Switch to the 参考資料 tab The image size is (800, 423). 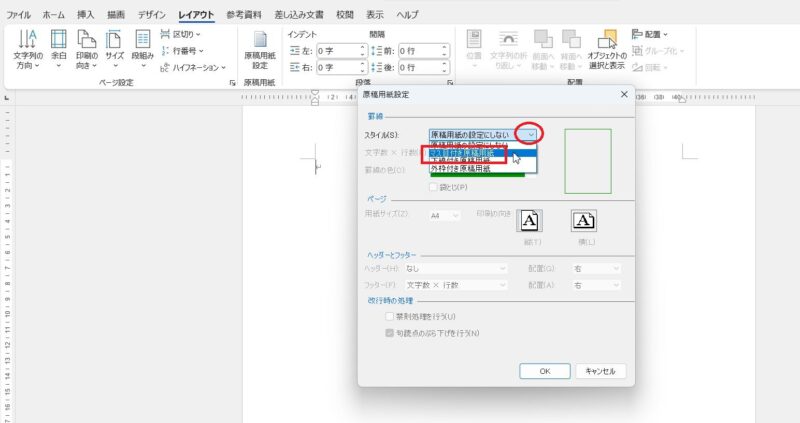244,15
